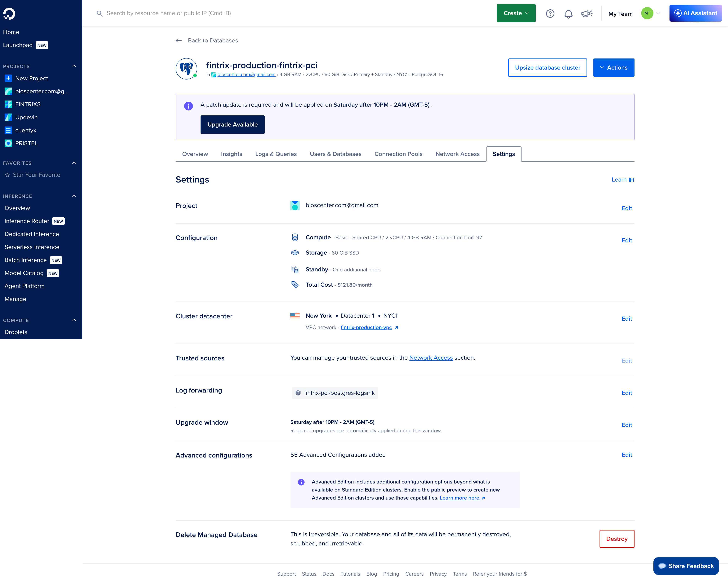Switch to the Overview tab
Image resolution: width=728 pixels, height=584 pixels.
click(x=195, y=154)
